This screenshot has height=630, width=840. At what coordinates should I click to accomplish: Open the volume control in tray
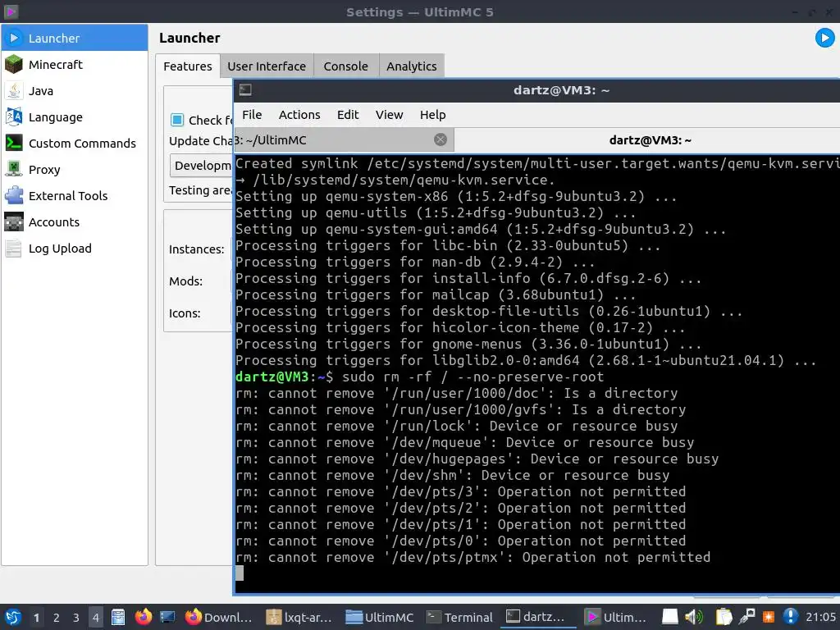694,617
